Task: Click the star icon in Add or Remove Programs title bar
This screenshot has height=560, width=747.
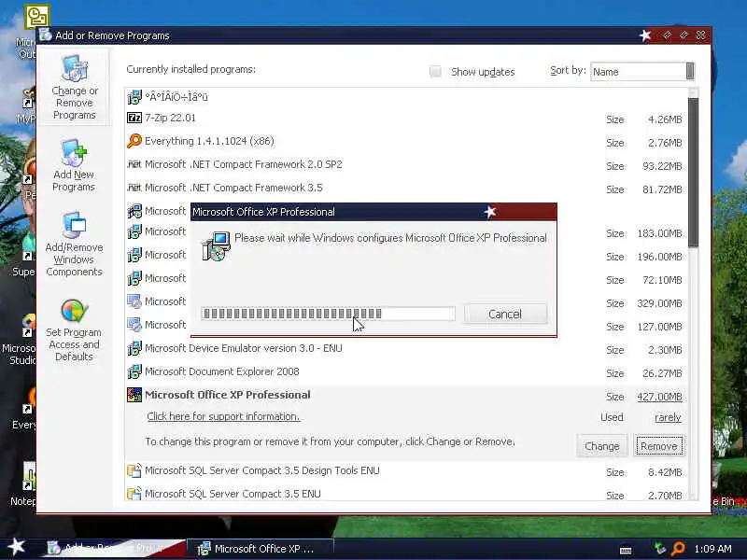Action: pos(645,35)
